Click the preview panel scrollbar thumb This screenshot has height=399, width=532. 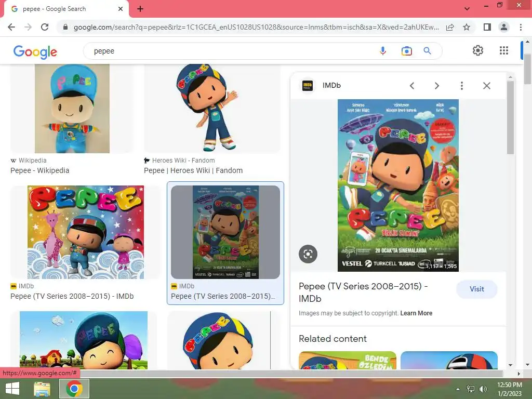pyautogui.click(x=510, y=117)
